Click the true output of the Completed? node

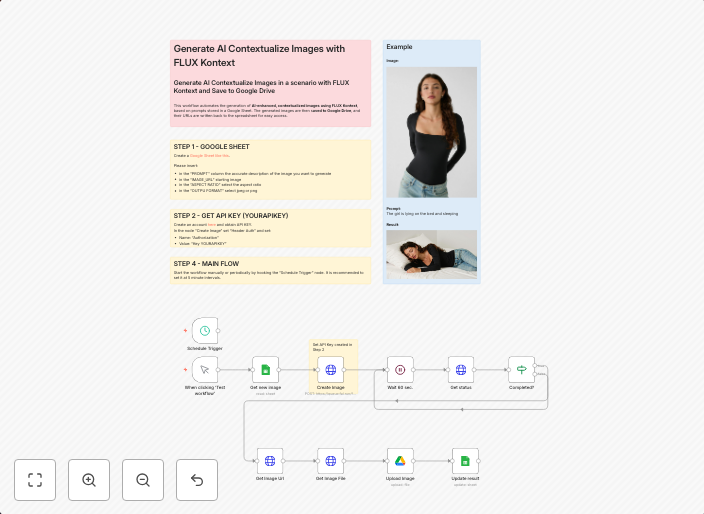pyautogui.click(x=534, y=366)
